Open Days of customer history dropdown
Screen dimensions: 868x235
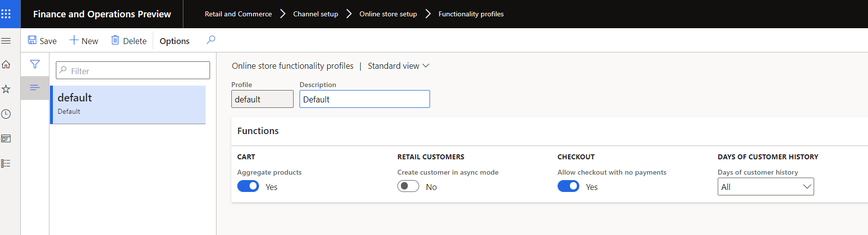coord(765,187)
